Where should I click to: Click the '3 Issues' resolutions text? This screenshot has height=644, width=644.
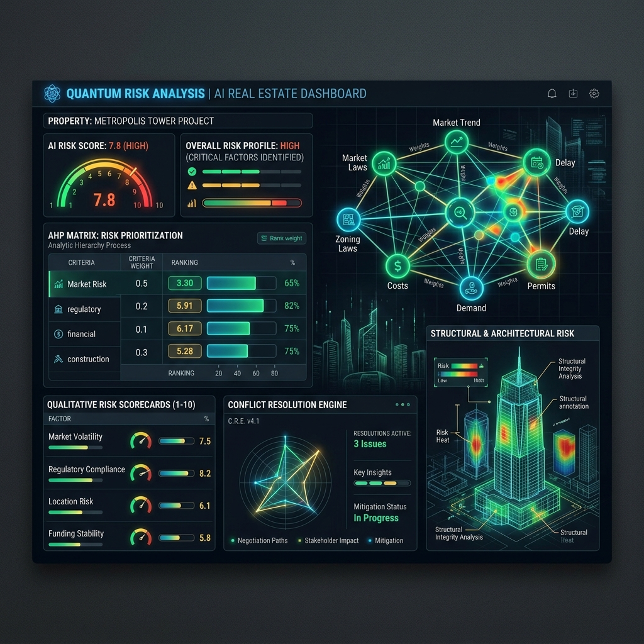(x=370, y=444)
